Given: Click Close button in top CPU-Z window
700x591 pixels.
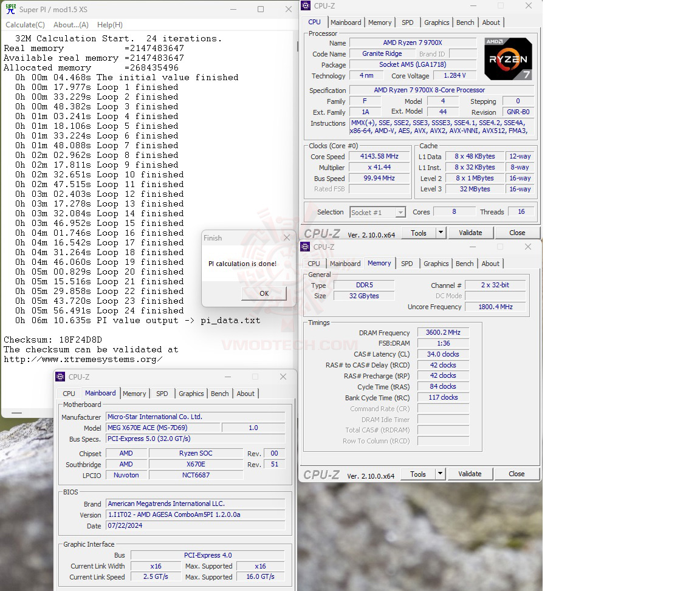Looking at the screenshot, I should tap(517, 233).
